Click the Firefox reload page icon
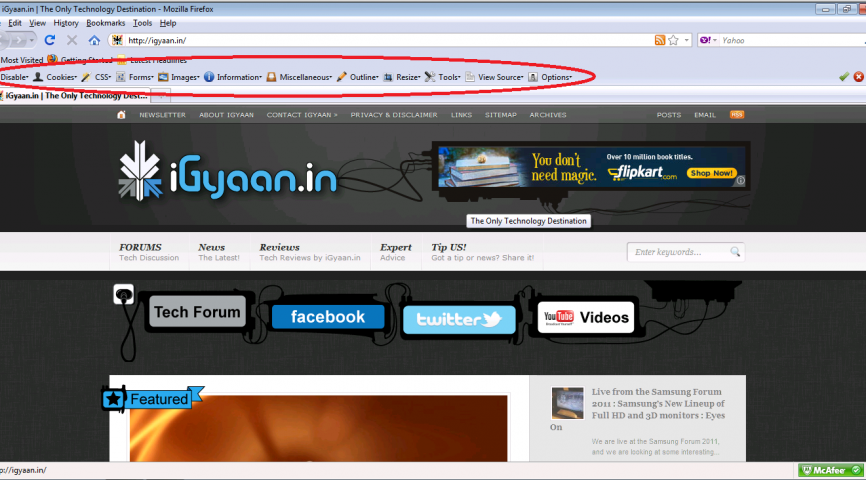The image size is (866, 480). pos(50,40)
